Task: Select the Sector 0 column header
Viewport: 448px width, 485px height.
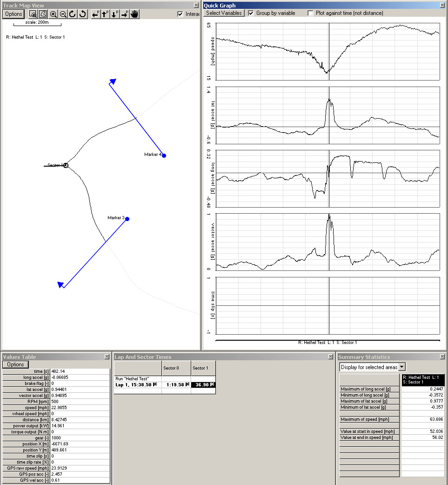Action: pyautogui.click(x=176, y=368)
